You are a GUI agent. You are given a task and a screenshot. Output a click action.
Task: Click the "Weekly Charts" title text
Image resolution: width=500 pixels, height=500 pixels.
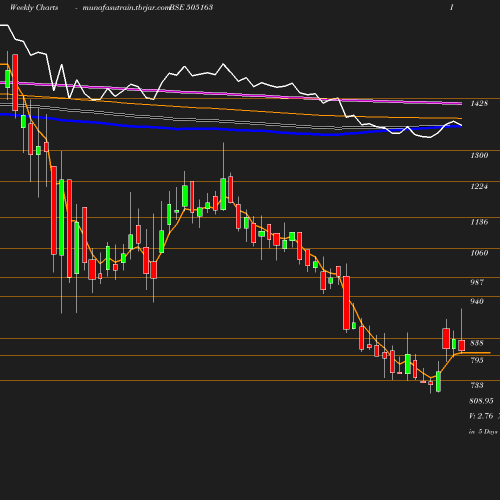coord(34,7)
